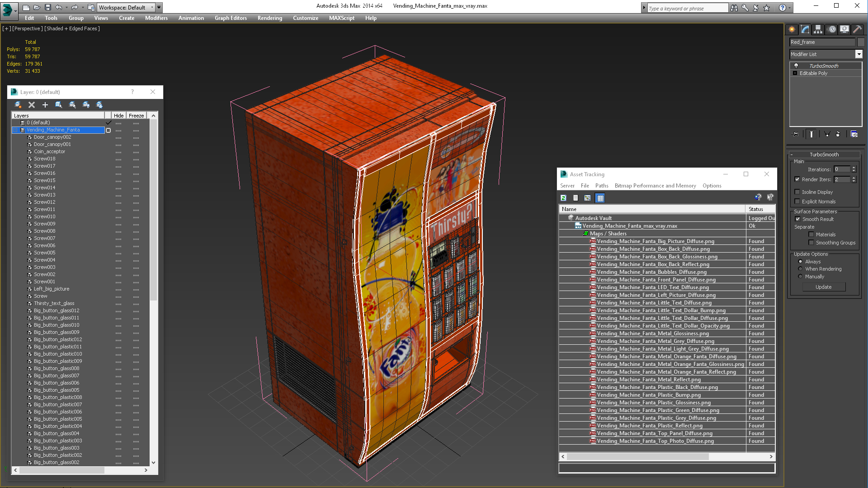Screen dimensions: 868x488
Task: Click Table View icon in Asset Tracking toolbar
Action: (x=600, y=198)
